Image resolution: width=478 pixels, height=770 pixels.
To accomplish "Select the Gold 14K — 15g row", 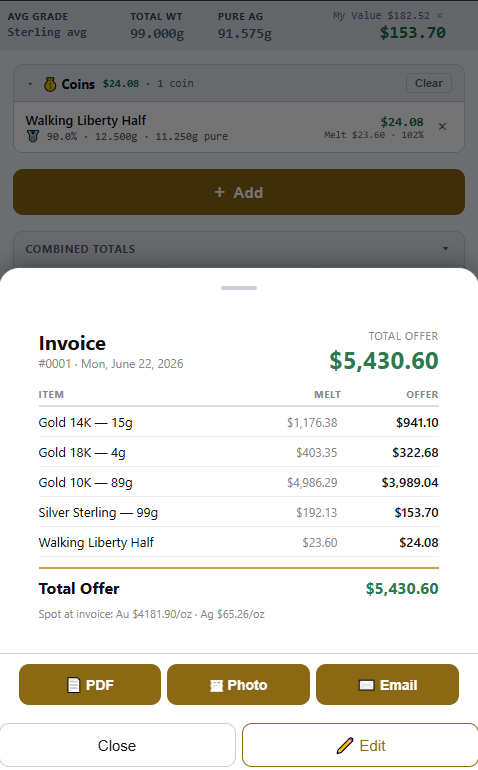I will pyautogui.click(x=239, y=422).
